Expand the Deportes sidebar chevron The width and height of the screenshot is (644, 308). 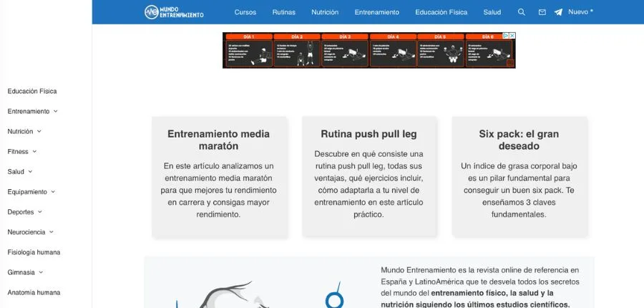(40, 212)
